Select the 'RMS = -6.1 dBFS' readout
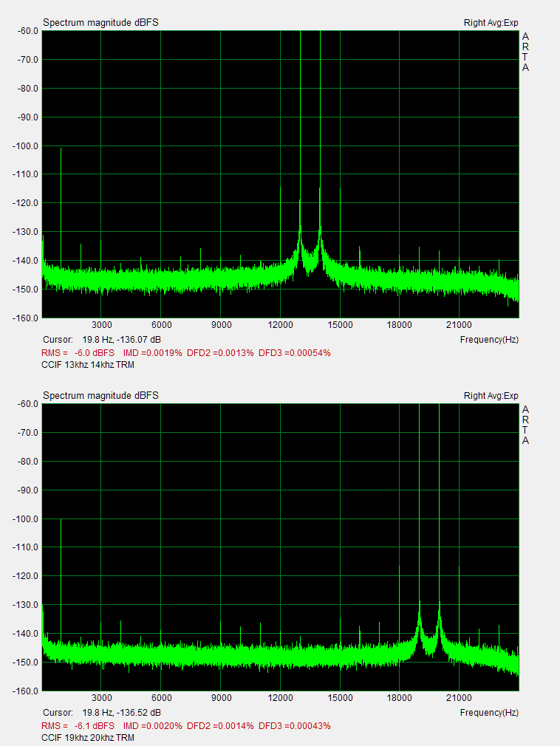The width and height of the screenshot is (560, 746). 78,726
